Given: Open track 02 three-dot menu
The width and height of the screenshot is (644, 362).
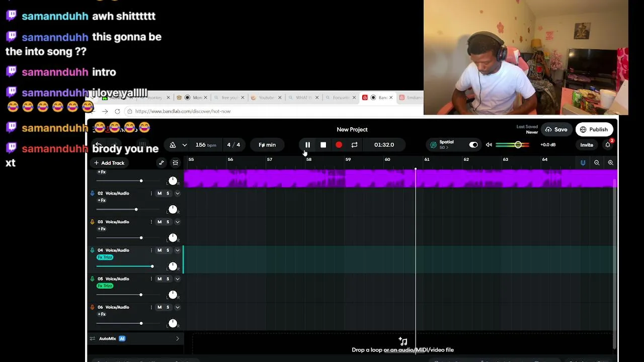Looking at the screenshot, I should pyautogui.click(x=151, y=194).
